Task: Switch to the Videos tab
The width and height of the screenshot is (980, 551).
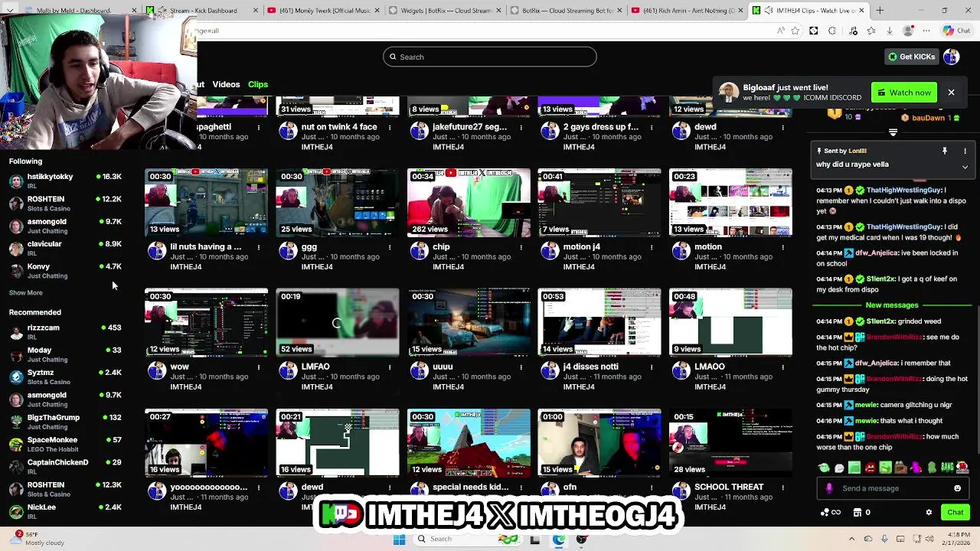Action: [x=226, y=84]
